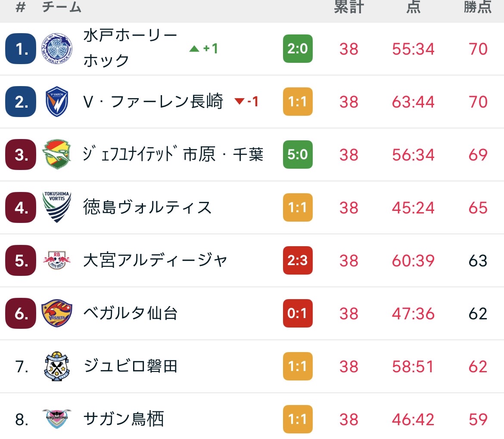
Task: Open the Vegalta Sendai crest
Action: tap(57, 313)
